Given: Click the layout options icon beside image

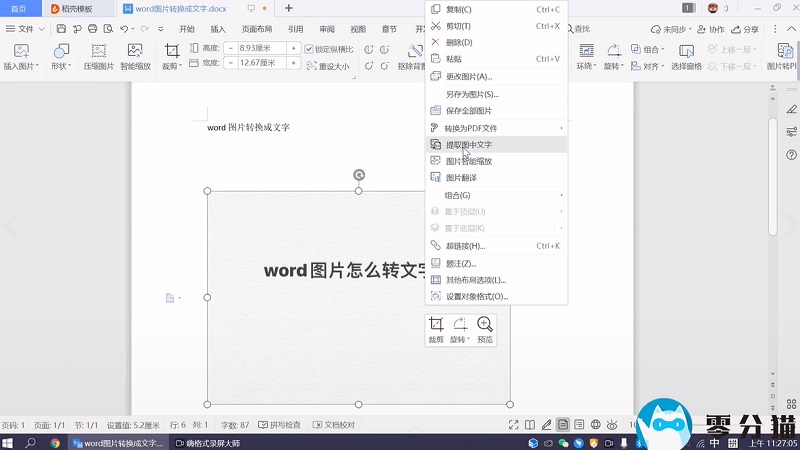Looking at the screenshot, I should click(170, 297).
